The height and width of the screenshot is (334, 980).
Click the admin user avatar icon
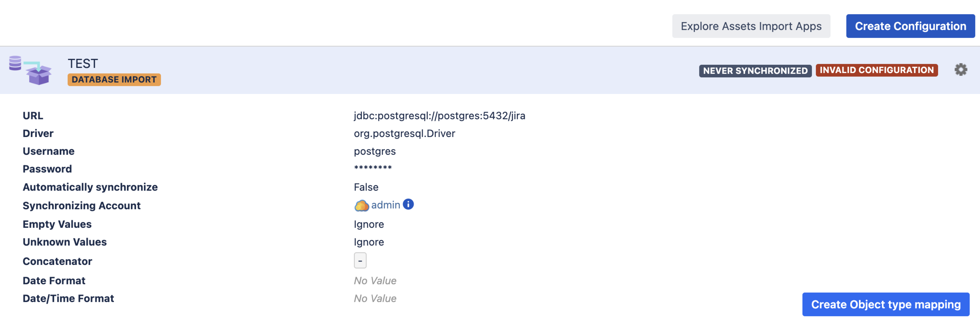pyautogui.click(x=361, y=205)
